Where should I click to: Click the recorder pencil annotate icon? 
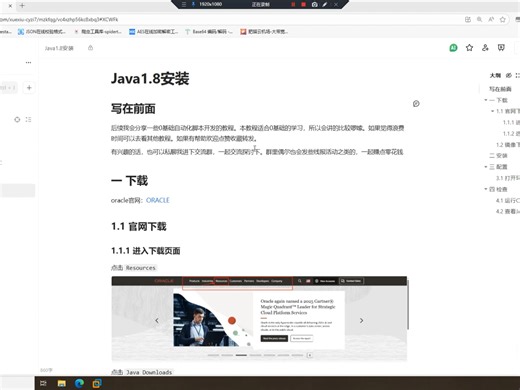click(325, 5)
